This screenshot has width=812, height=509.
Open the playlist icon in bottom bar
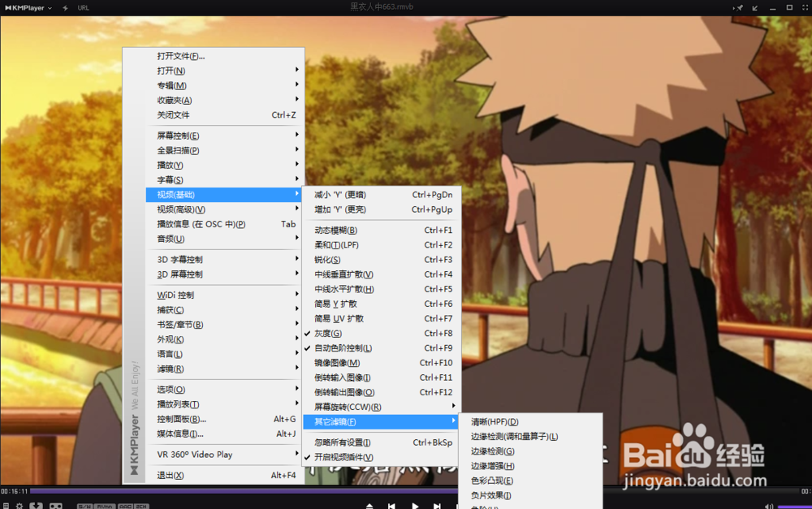[x=6, y=506]
